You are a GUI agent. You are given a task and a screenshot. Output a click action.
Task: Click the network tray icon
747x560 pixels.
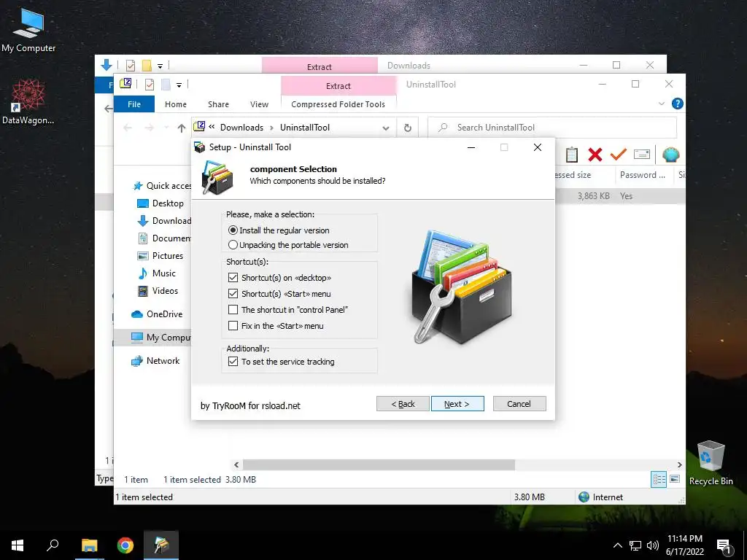click(635, 545)
